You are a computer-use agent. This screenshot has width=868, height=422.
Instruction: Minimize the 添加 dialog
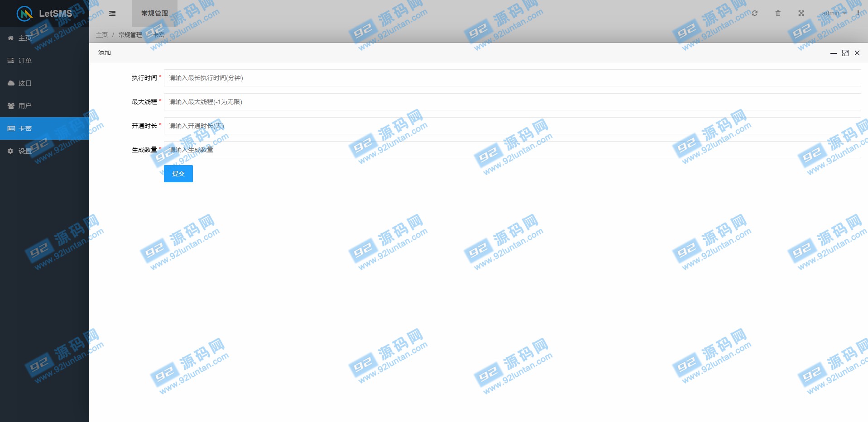(833, 53)
